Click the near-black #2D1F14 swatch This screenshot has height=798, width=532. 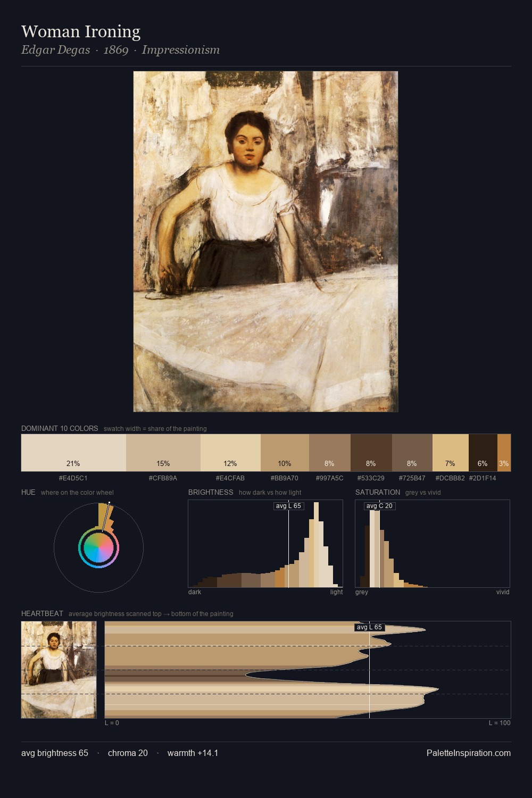483,453
